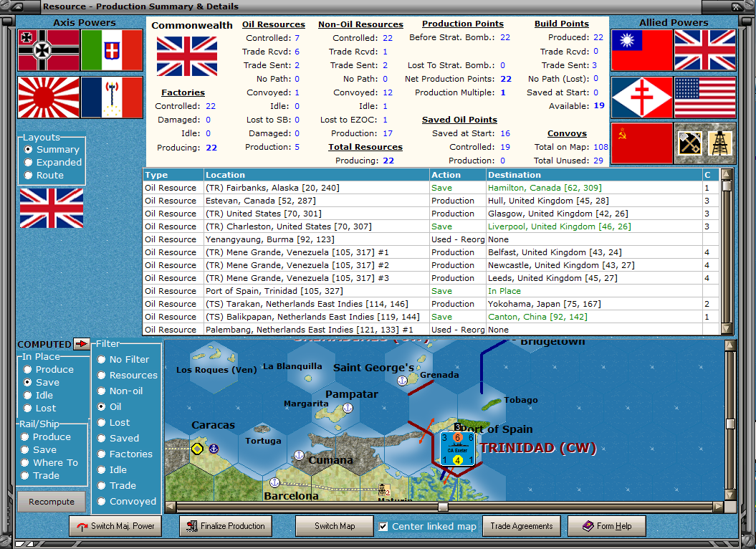
Task: Select the Fairbanks, Alaska oil resource row
Action: click(431, 188)
